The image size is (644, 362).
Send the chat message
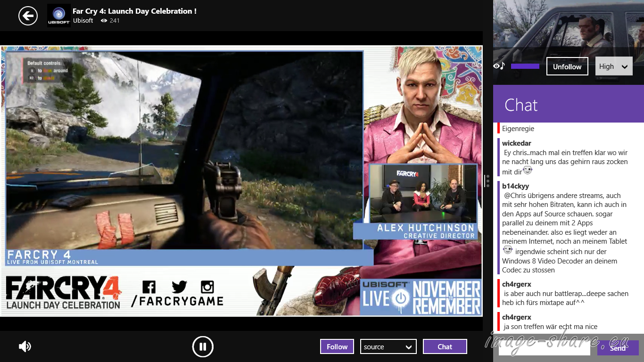[618, 348]
